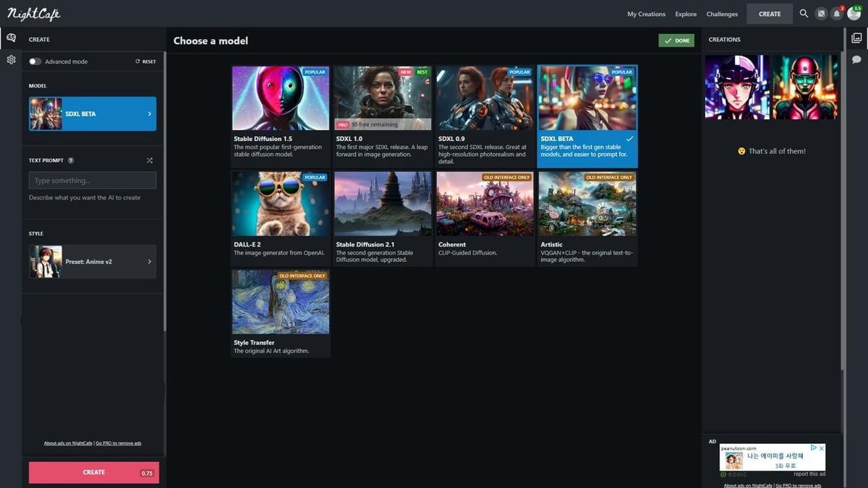Click the AdChoices triangle icon
Viewport: 868px width, 488px height.
point(814,448)
